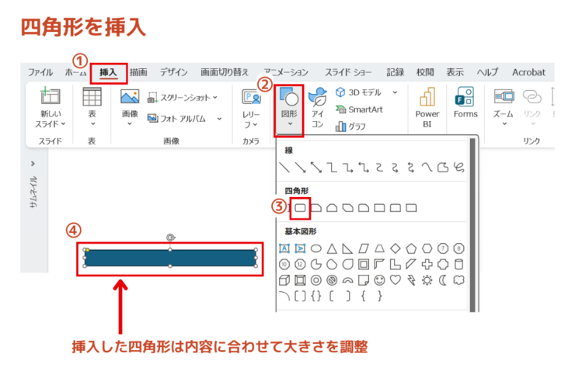The height and width of the screenshot is (392, 575).
Task: Open the スクリーンショット dropdown
Action: pos(215,98)
